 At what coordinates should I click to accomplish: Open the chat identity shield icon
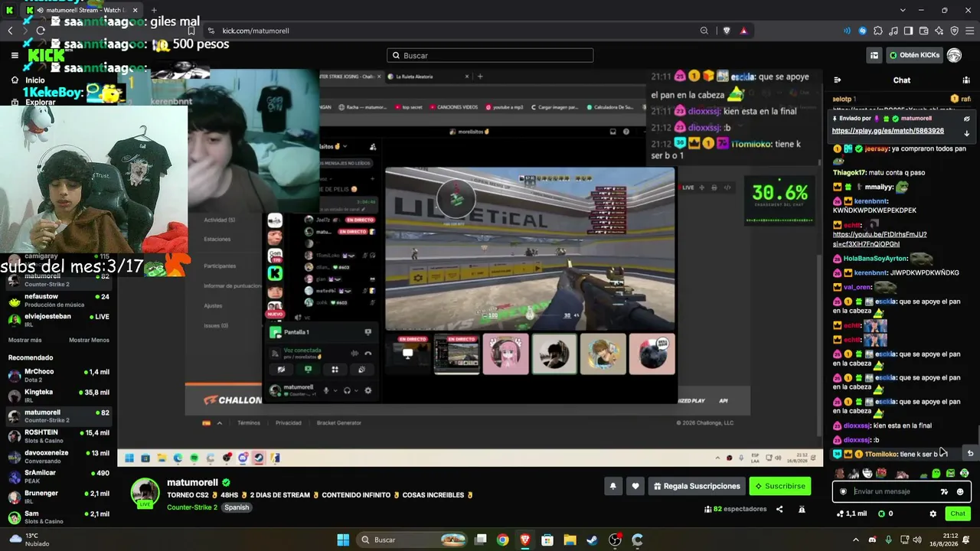pos(843,491)
